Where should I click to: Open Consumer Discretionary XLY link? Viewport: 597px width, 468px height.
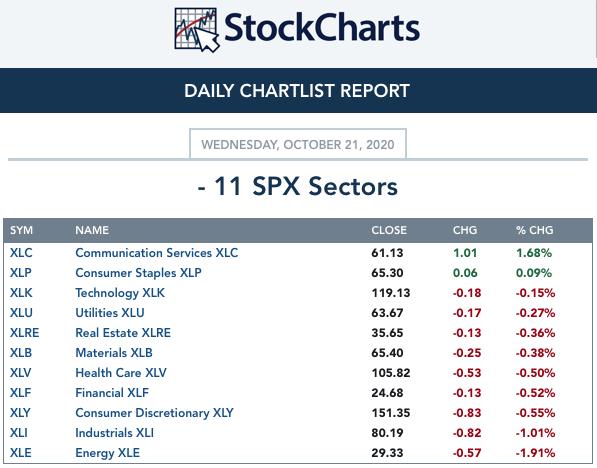click(154, 413)
